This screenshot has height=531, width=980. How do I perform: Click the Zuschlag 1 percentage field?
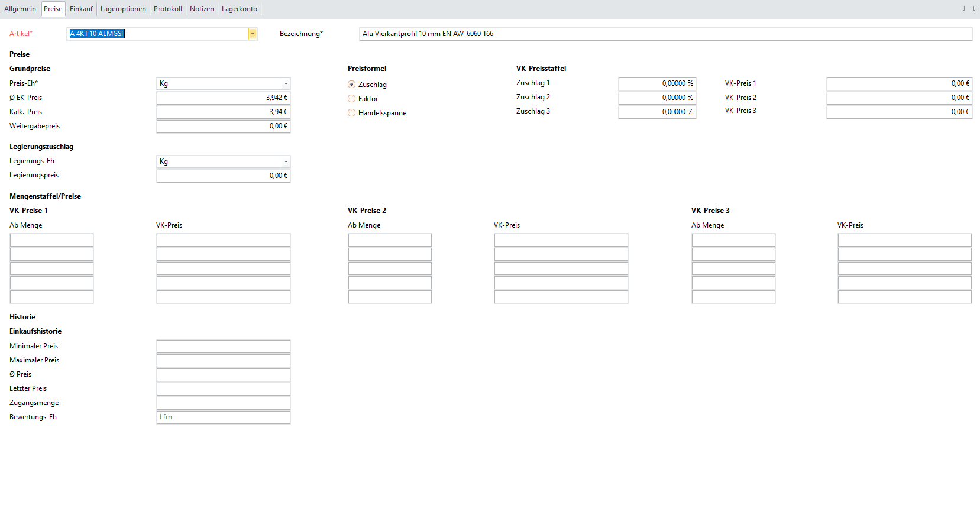[x=656, y=83]
